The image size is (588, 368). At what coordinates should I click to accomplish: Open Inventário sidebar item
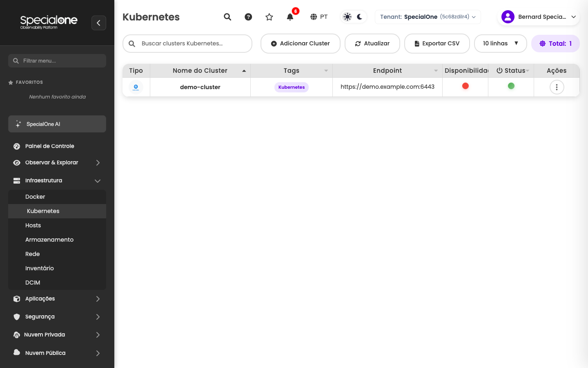57,268
